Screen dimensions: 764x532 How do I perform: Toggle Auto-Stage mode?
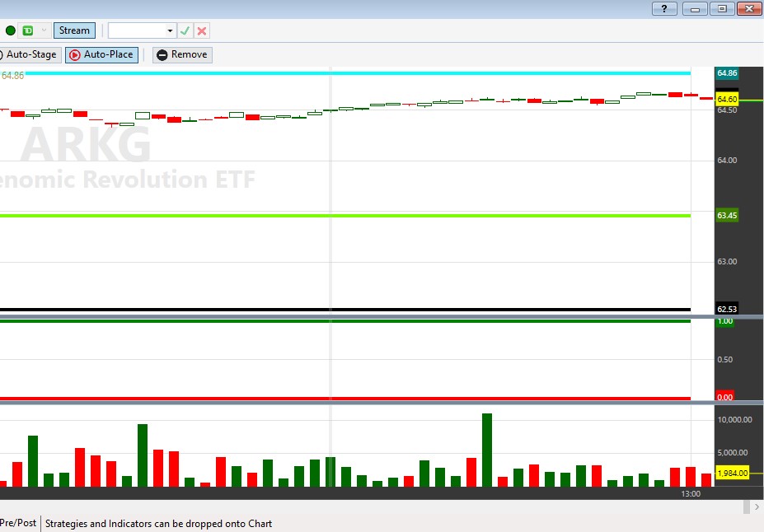[30, 54]
